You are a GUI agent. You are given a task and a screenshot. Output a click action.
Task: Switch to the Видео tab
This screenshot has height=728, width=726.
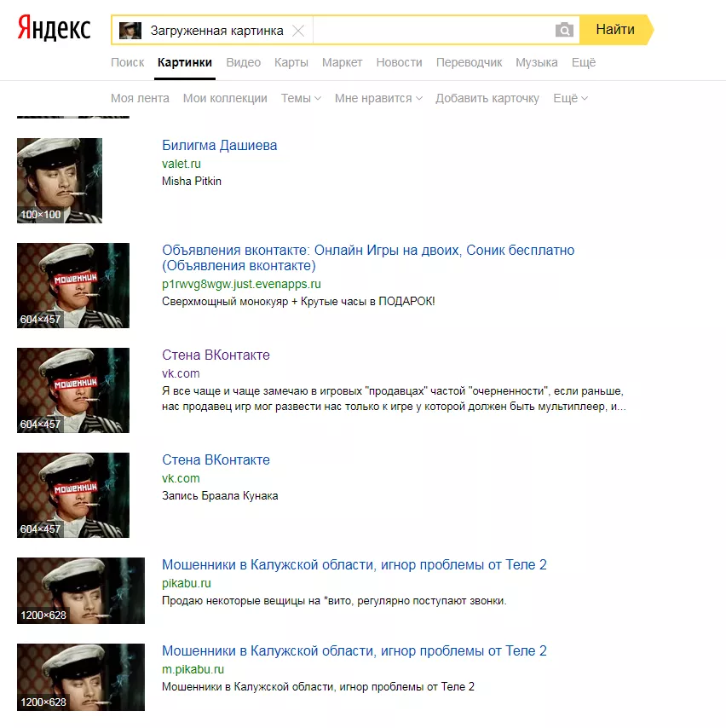pyautogui.click(x=243, y=63)
